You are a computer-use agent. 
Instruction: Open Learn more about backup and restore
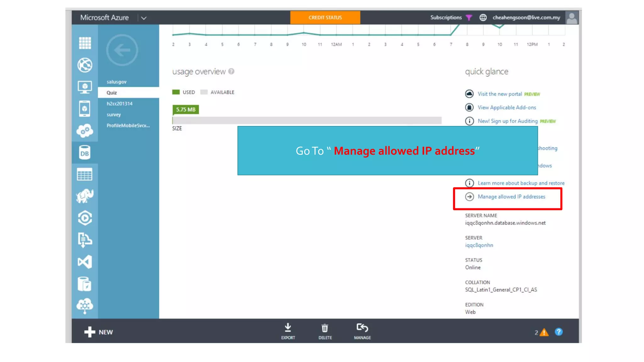coord(521,183)
